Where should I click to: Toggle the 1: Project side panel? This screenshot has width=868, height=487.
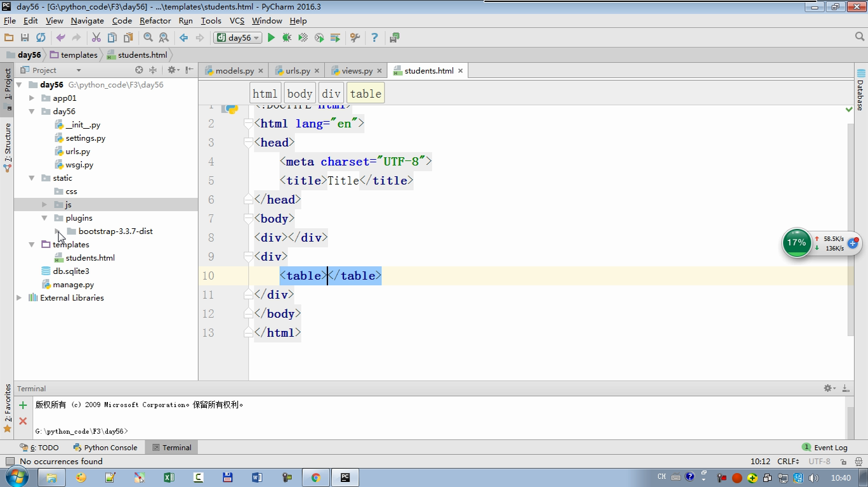8,86
